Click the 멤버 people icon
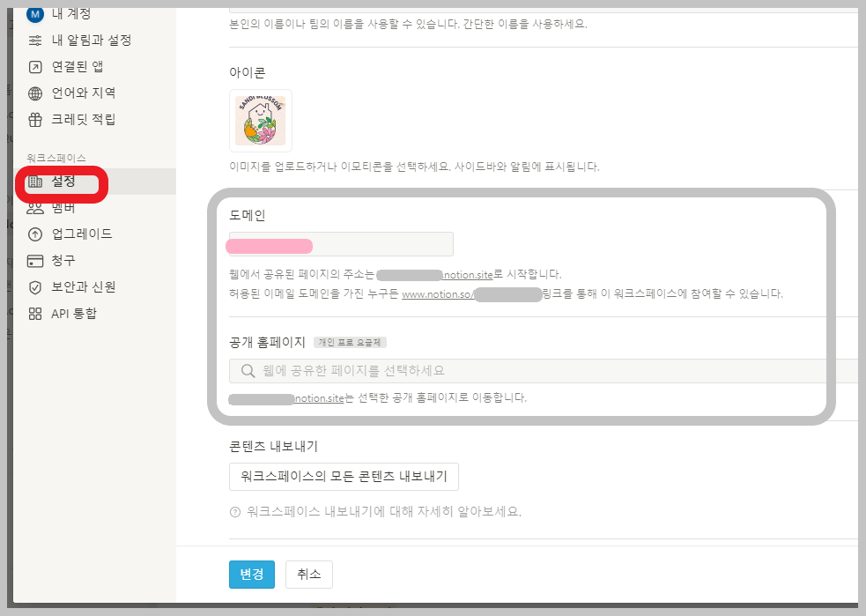This screenshot has height=616, width=866. [x=33, y=209]
